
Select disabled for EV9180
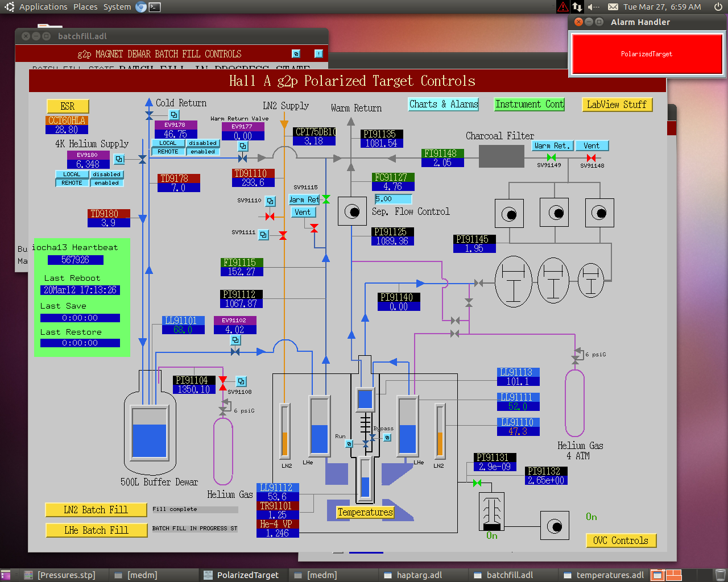point(107,174)
